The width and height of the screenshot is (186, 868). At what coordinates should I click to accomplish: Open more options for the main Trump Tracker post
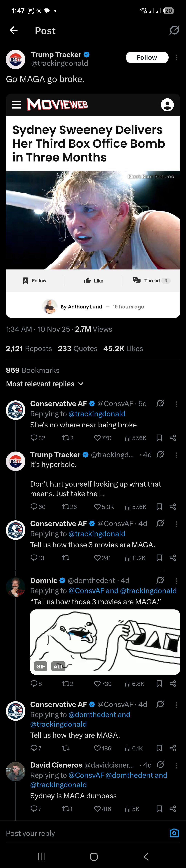coord(176,58)
